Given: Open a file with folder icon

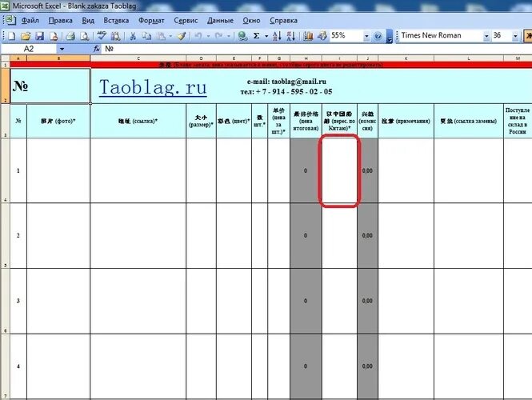Looking at the screenshot, I should 26,36.
